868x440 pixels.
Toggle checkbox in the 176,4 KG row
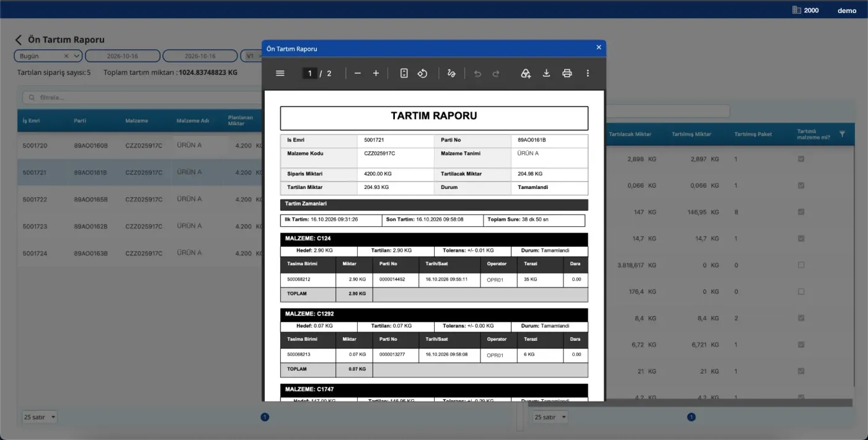pyautogui.click(x=801, y=292)
